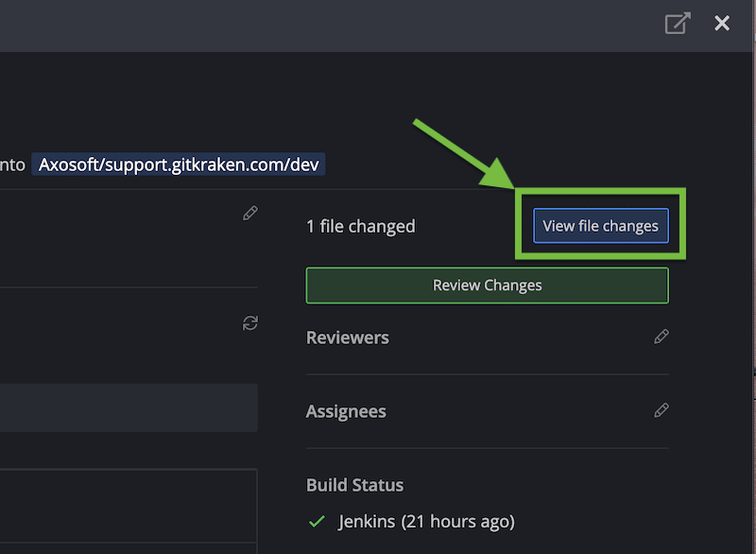Close the pull request panel

point(722,24)
